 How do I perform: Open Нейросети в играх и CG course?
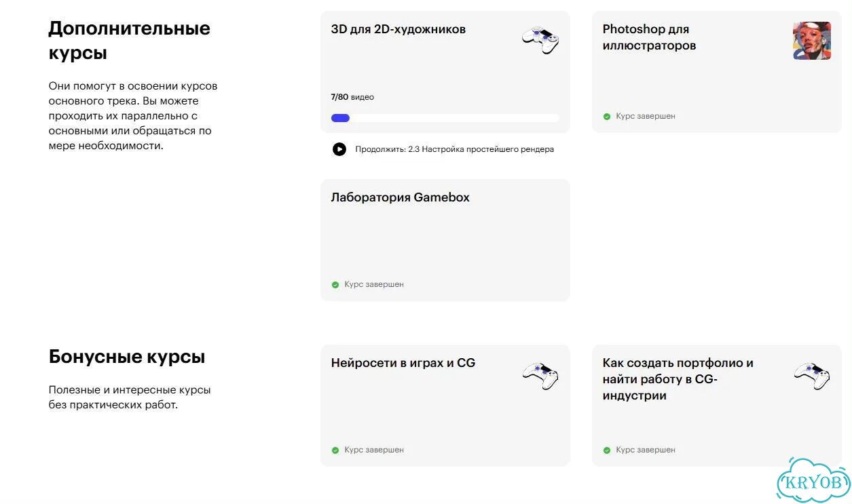click(x=403, y=363)
